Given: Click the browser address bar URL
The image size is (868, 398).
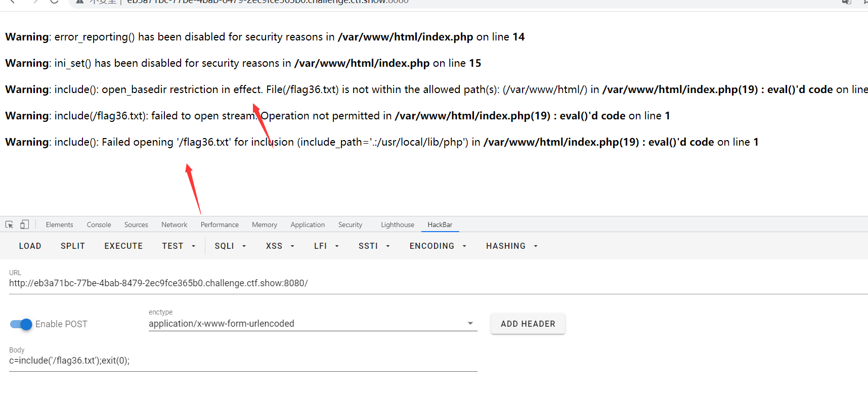Looking at the screenshot, I should (x=268, y=2).
